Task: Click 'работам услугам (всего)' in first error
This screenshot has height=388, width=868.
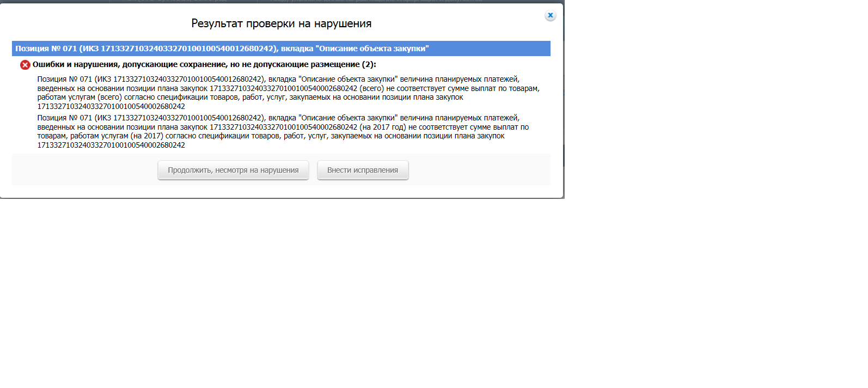Action: click(x=80, y=97)
